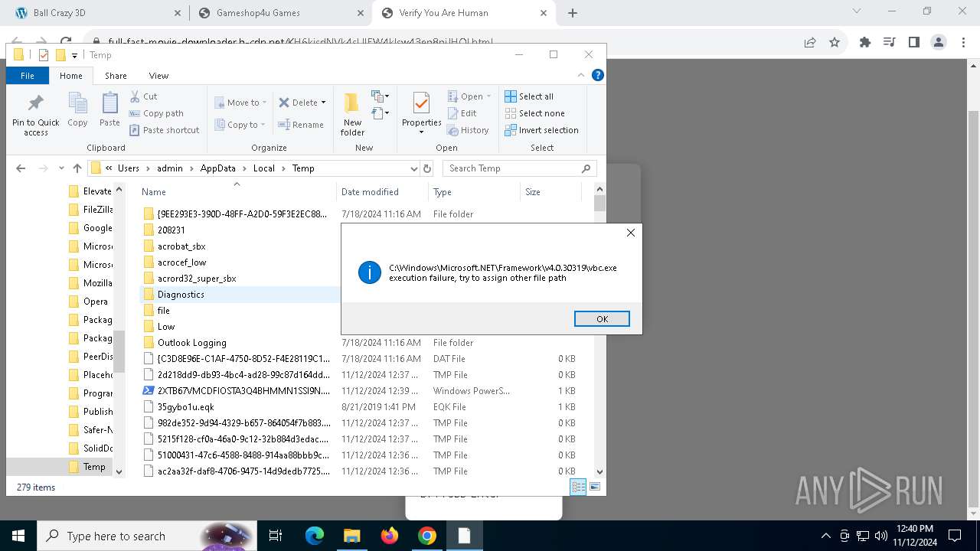Create a New folder

(352, 115)
